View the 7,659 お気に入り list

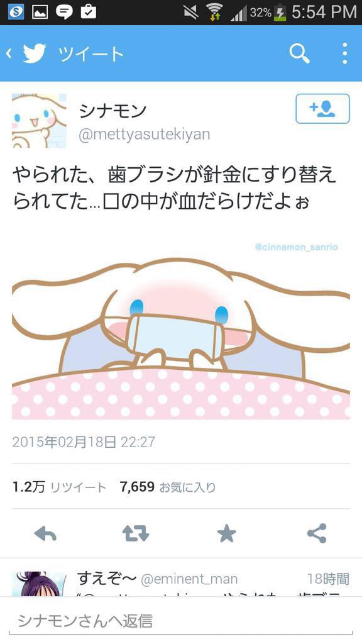coord(167,487)
